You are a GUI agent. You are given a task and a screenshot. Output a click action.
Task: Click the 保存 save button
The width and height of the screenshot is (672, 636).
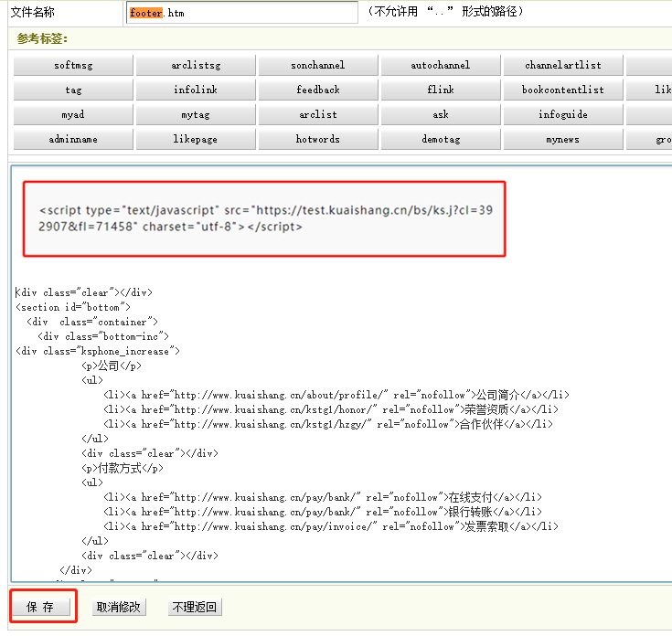(x=41, y=607)
